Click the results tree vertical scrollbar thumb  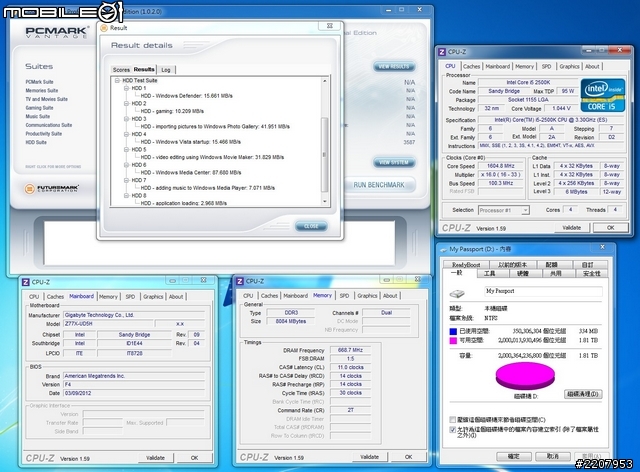[x=324, y=155]
